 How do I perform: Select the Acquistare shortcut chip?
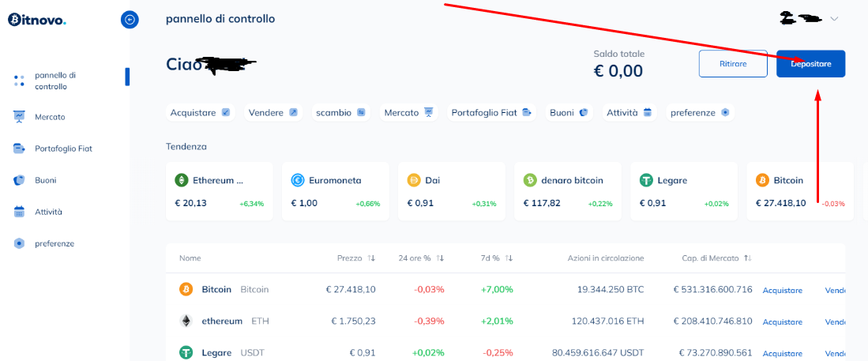pos(200,113)
